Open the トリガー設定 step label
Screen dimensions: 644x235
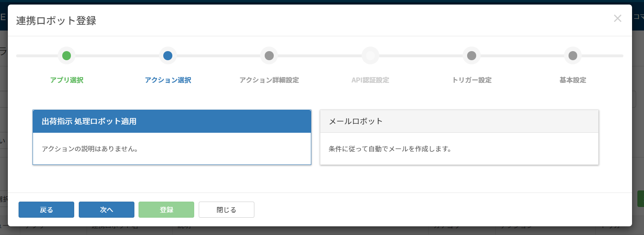(472, 80)
